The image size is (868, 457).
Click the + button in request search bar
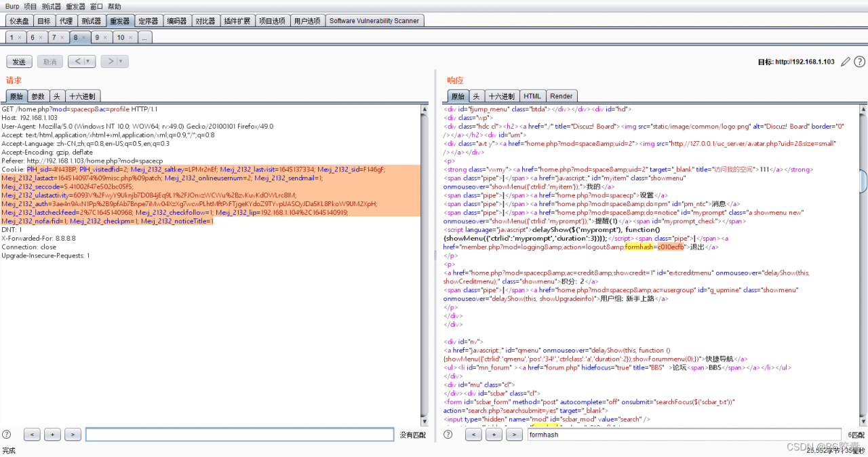coord(52,435)
